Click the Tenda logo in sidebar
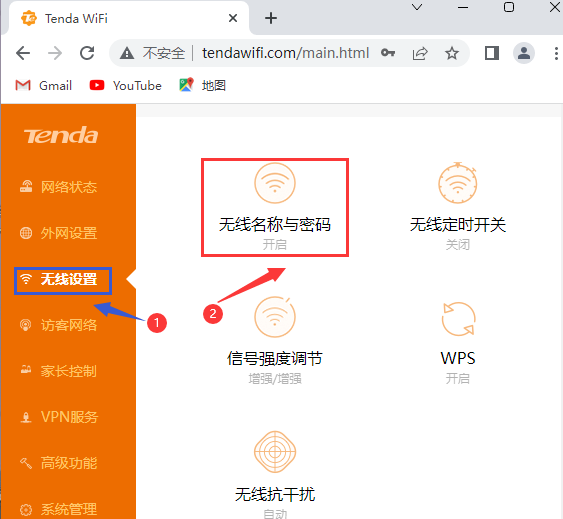563x519 pixels. pos(61,135)
